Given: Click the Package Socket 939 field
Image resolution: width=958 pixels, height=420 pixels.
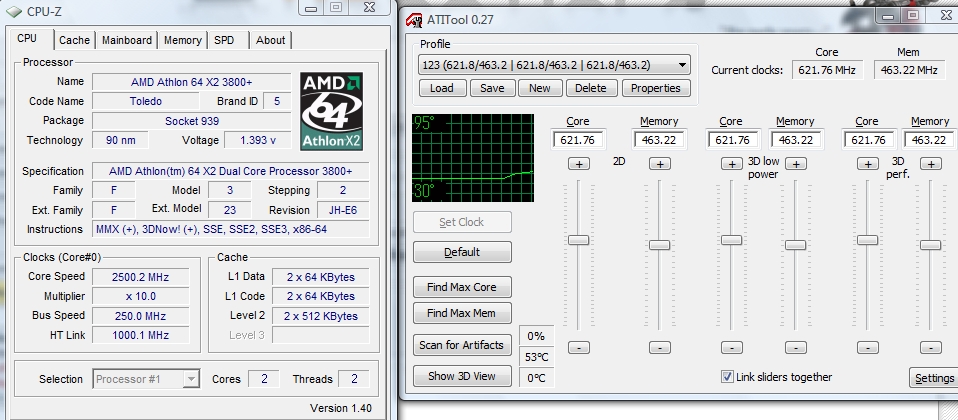Looking at the screenshot, I should point(192,121).
